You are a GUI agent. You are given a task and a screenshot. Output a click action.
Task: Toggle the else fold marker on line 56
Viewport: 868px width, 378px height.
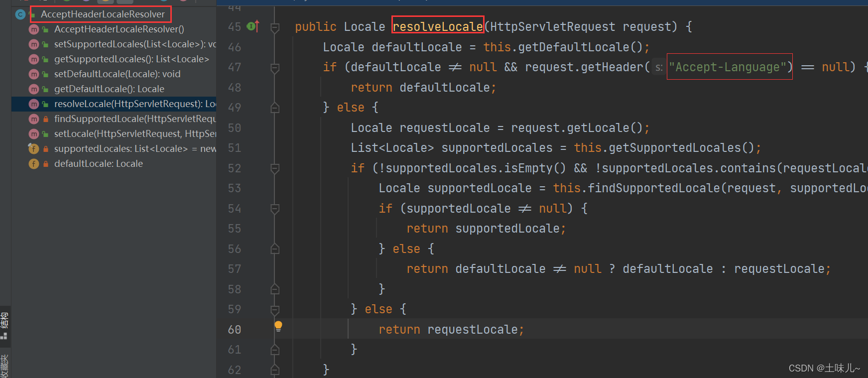point(275,249)
